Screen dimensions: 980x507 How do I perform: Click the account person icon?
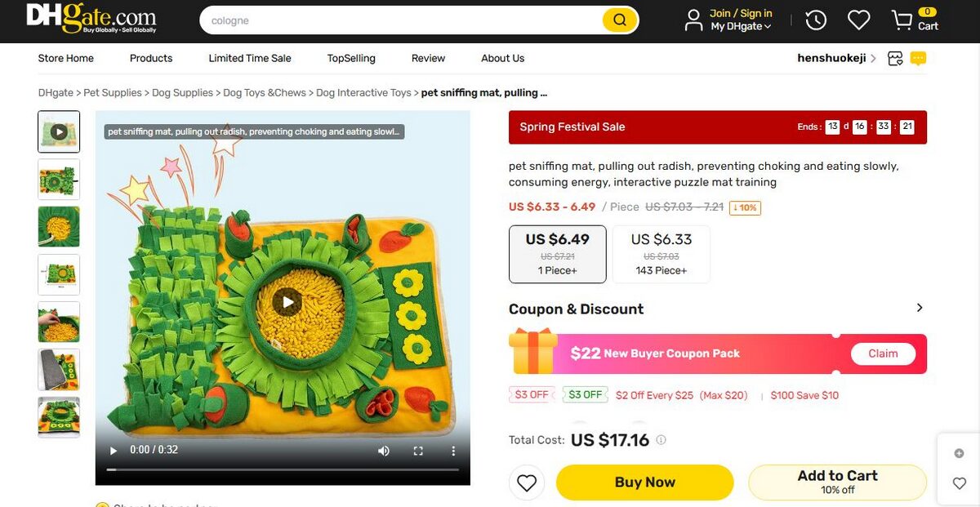(693, 20)
